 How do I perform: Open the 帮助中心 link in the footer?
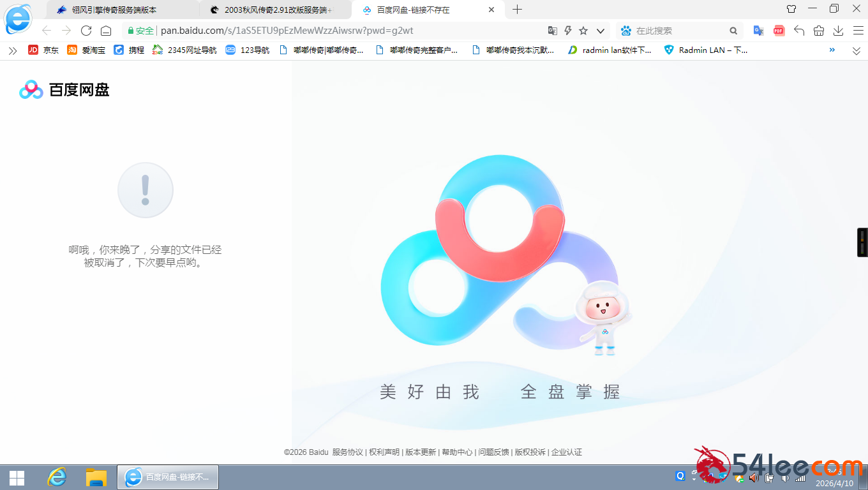458,452
